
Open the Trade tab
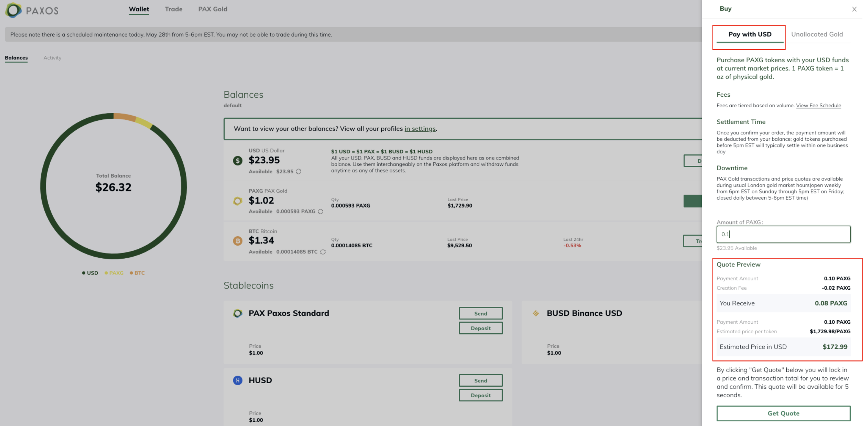[x=174, y=9]
